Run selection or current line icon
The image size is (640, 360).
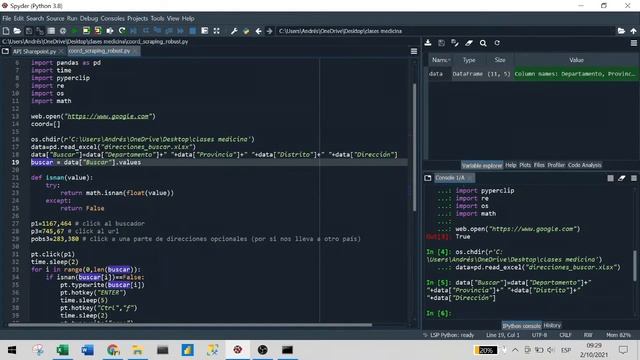pyautogui.click(x=110, y=31)
